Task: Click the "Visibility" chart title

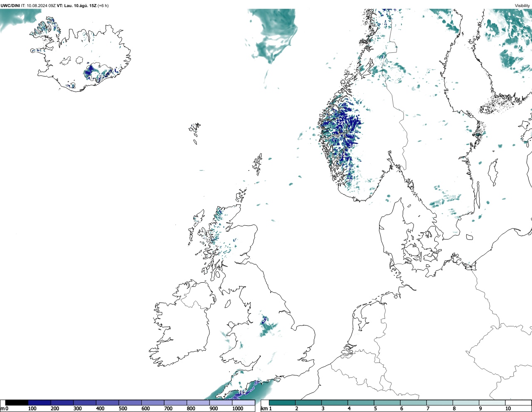Action: 522,5
